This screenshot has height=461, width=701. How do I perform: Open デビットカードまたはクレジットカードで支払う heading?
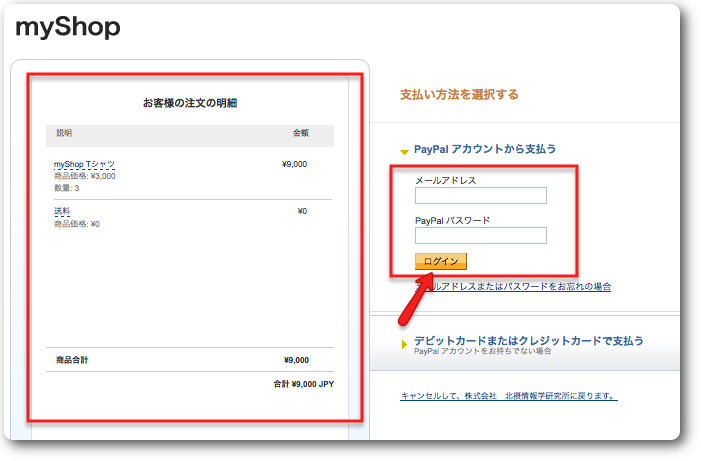(x=528, y=341)
